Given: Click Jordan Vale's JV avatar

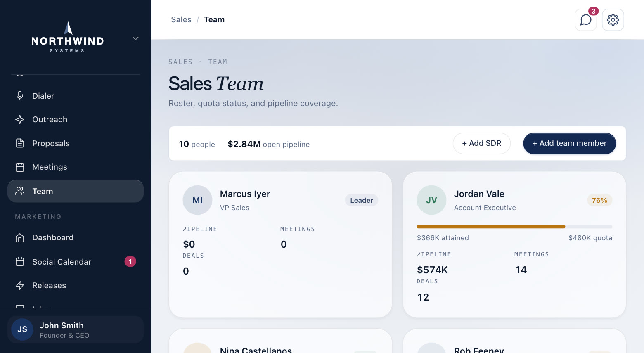Looking at the screenshot, I should click(431, 200).
